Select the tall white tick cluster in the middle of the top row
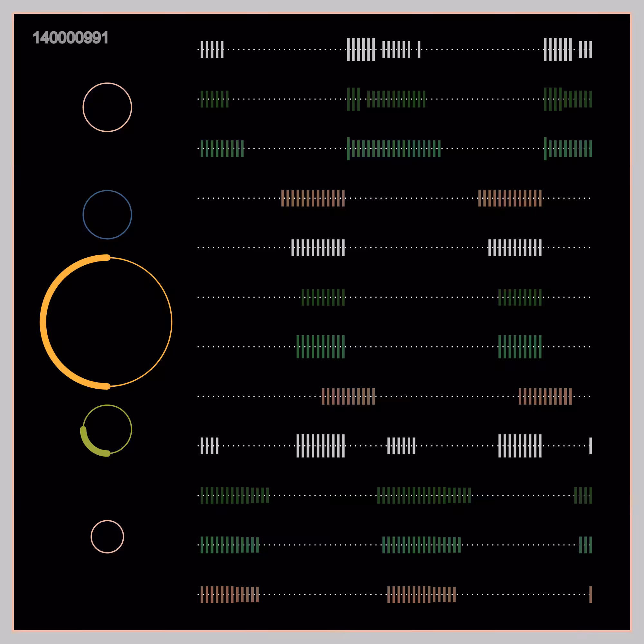Screen dimensions: 644x644 click(361, 50)
